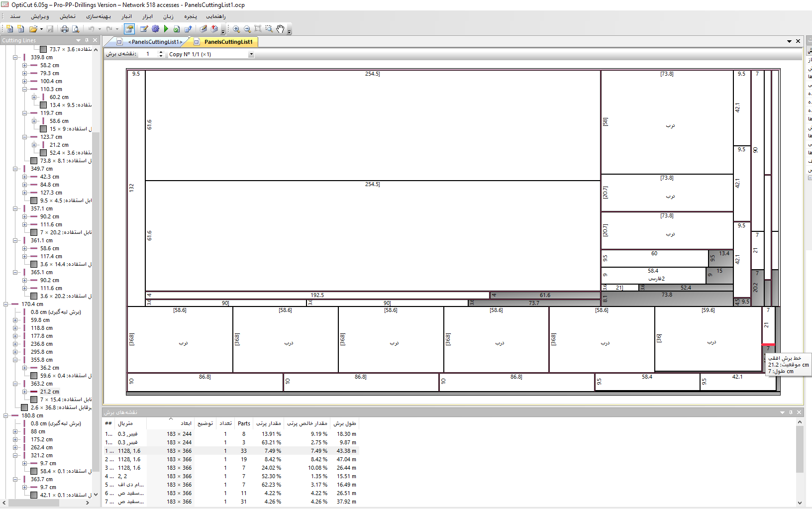812x509 pixels.
Task: Select the 36.2 cm tree item
Action: (49, 368)
